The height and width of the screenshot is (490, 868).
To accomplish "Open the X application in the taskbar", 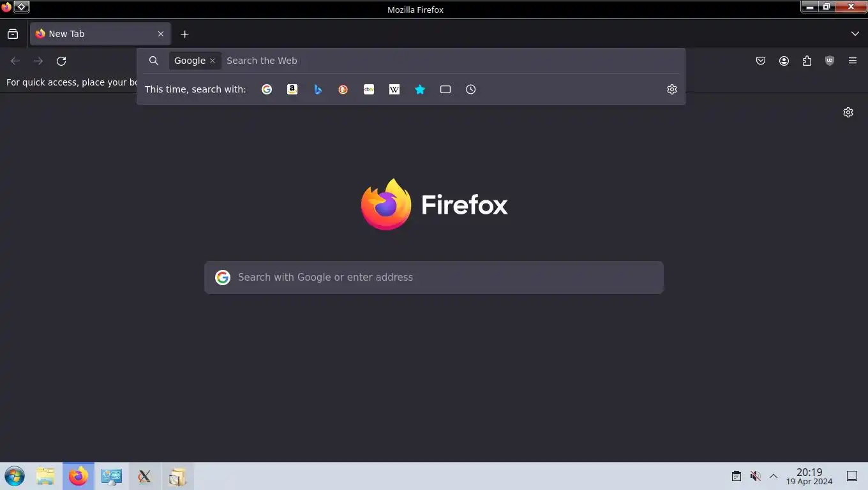I will [144, 476].
